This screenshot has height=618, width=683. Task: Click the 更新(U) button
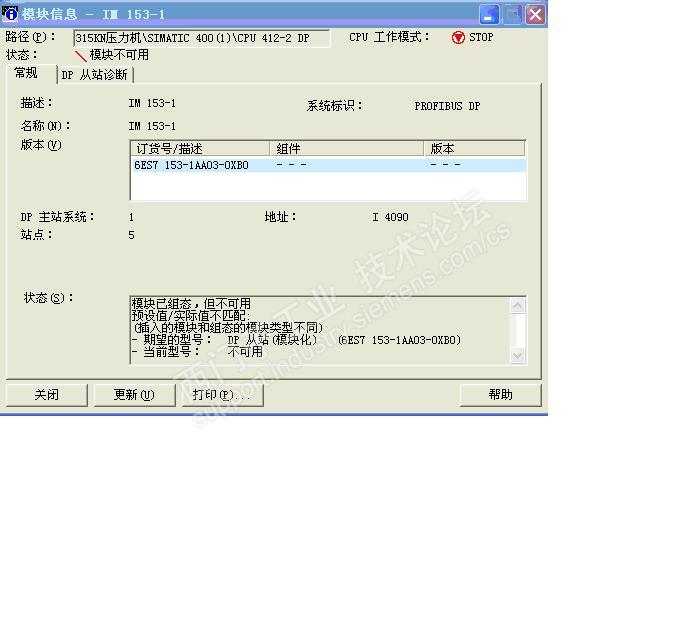134,395
